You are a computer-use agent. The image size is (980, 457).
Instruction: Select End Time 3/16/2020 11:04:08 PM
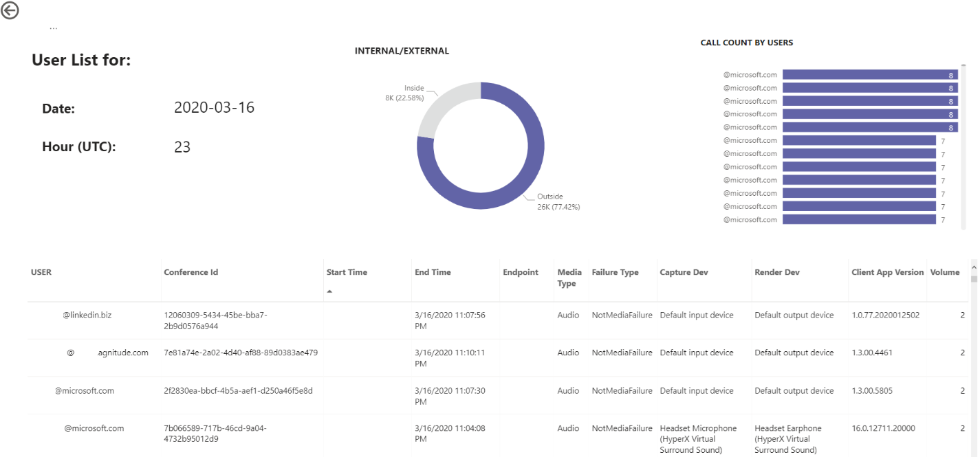pyautogui.click(x=450, y=433)
